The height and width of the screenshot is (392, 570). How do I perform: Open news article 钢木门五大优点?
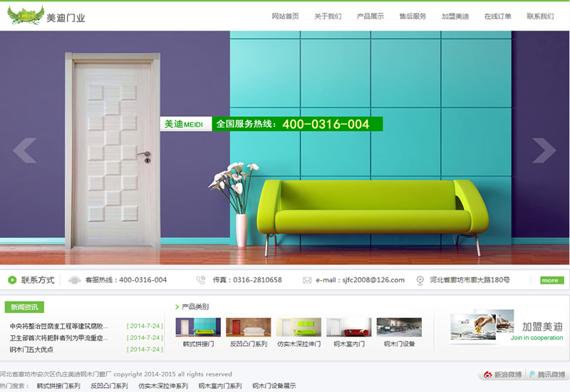pyautogui.click(x=31, y=350)
